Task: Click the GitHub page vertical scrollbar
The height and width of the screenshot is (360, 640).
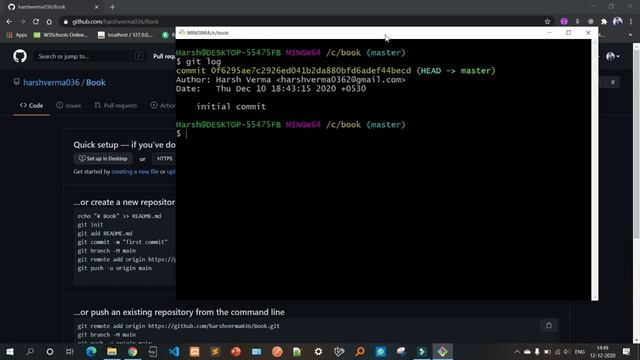Action: click(636, 144)
